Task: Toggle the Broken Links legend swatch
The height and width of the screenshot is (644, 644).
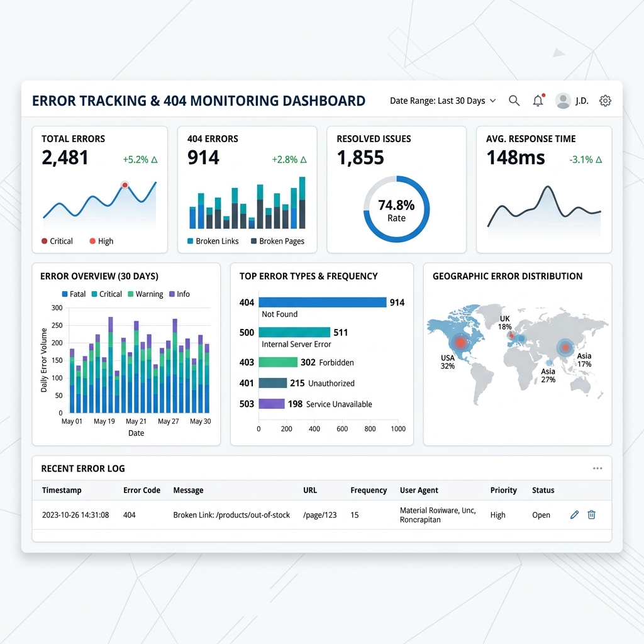Action: 190,241
